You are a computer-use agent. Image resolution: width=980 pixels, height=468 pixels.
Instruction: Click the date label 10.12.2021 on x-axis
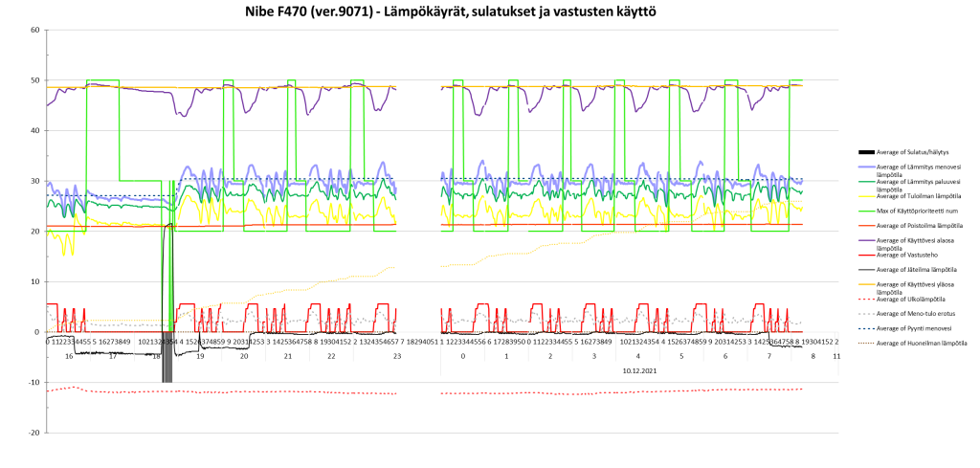[x=638, y=369]
